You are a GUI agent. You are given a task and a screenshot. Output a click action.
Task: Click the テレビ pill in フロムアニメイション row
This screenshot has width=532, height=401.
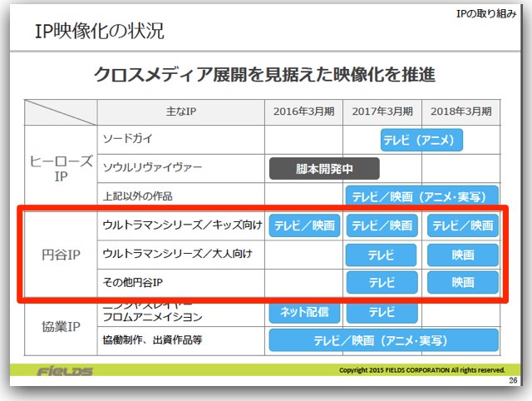click(382, 313)
